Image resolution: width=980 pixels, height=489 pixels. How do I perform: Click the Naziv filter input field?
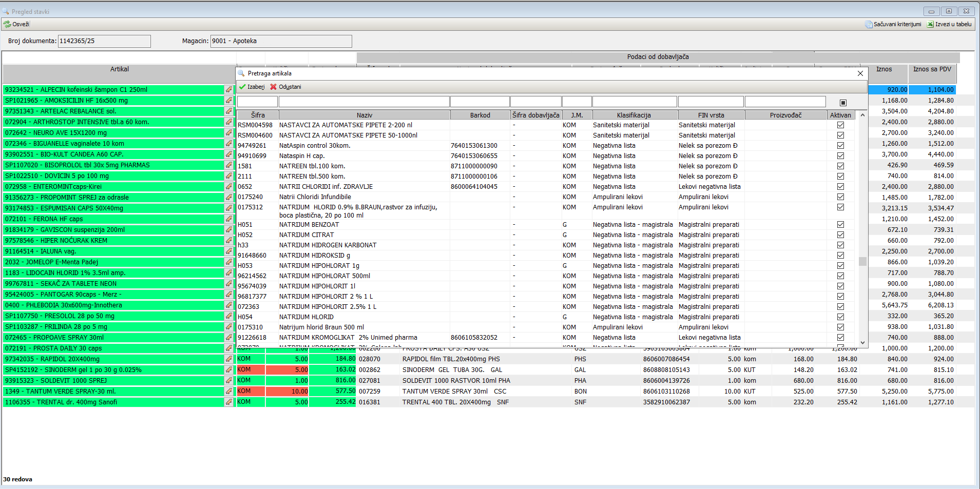pyautogui.click(x=364, y=102)
